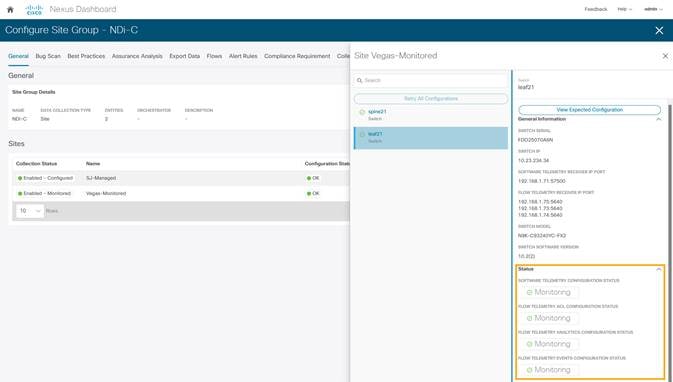673x382 pixels.
Task: Click the Collection Status column header
Action: [36, 164]
